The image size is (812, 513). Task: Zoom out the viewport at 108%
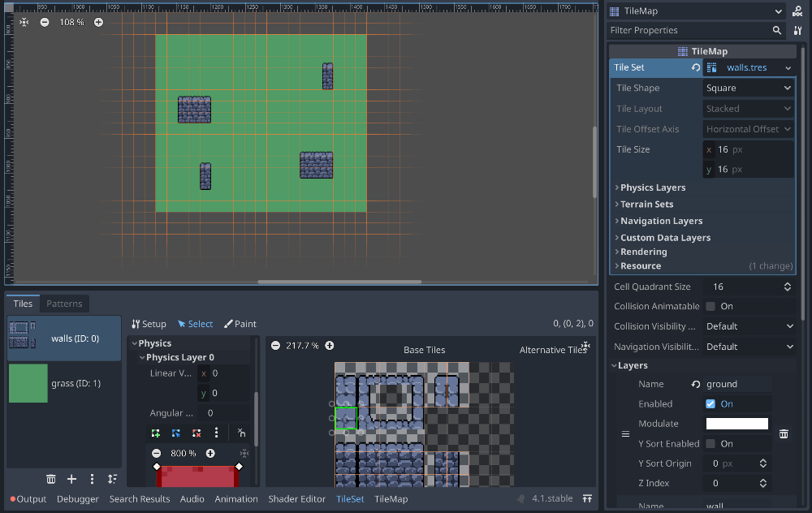coord(45,22)
